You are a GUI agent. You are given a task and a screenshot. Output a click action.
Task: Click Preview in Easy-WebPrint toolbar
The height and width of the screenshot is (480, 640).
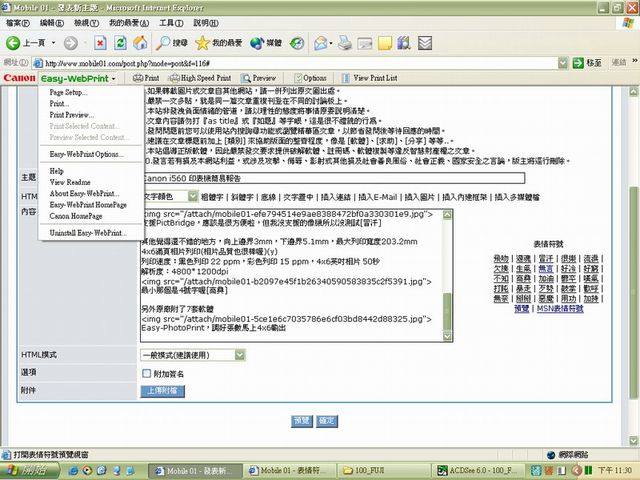click(258, 78)
